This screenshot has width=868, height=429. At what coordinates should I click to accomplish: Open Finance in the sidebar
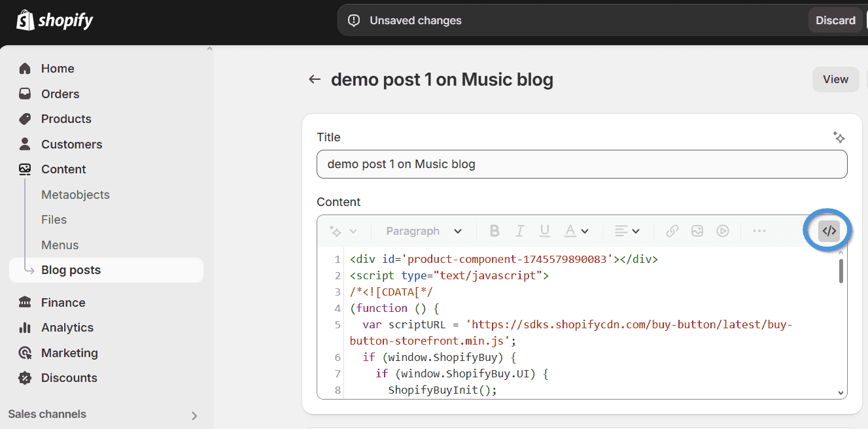[63, 303]
